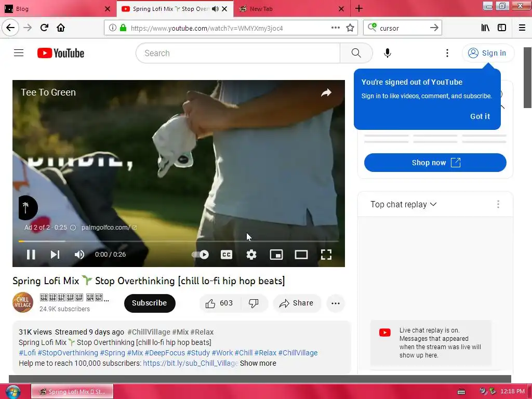Click the browser search box with cursor
This screenshot has height=399, width=532.
pyautogui.click(x=402, y=28)
